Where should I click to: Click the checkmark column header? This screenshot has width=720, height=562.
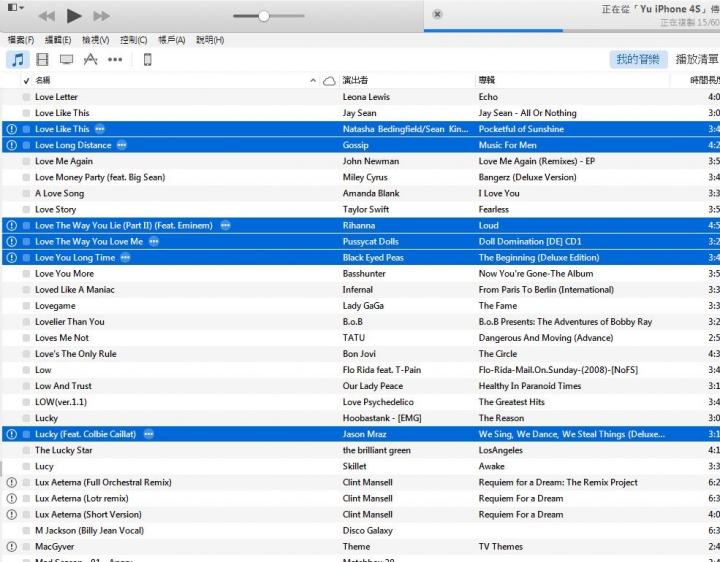coord(26,81)
